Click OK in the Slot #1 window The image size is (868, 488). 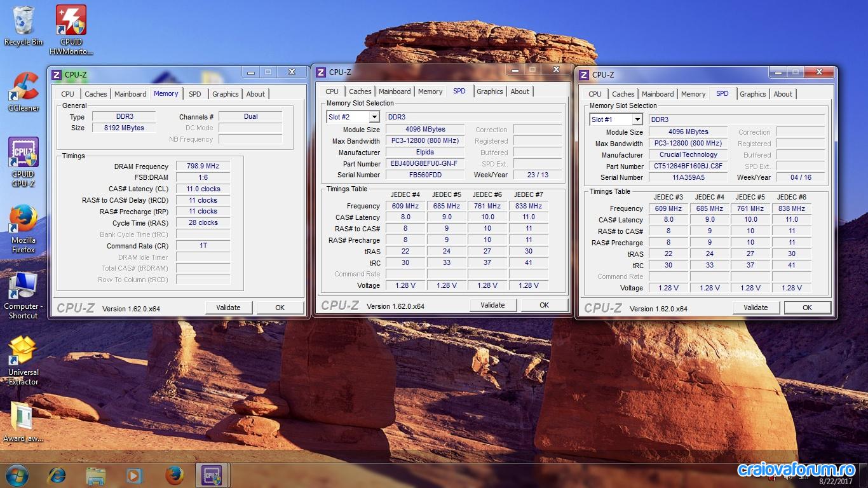pos(808,308)
